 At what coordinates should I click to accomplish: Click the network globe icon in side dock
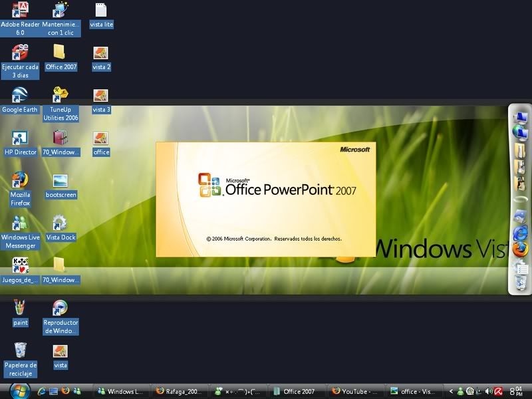click(521, 132)
